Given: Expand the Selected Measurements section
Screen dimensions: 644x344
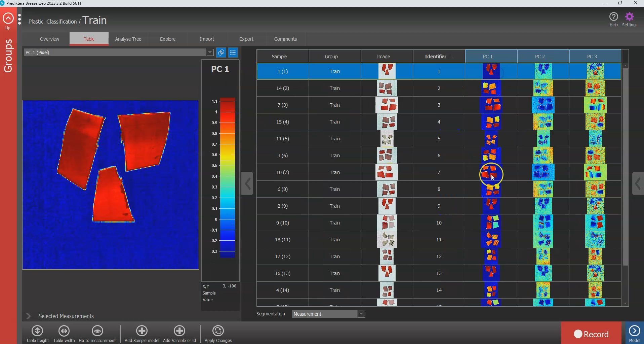Looking at the screenshot, I should [29, 316].
